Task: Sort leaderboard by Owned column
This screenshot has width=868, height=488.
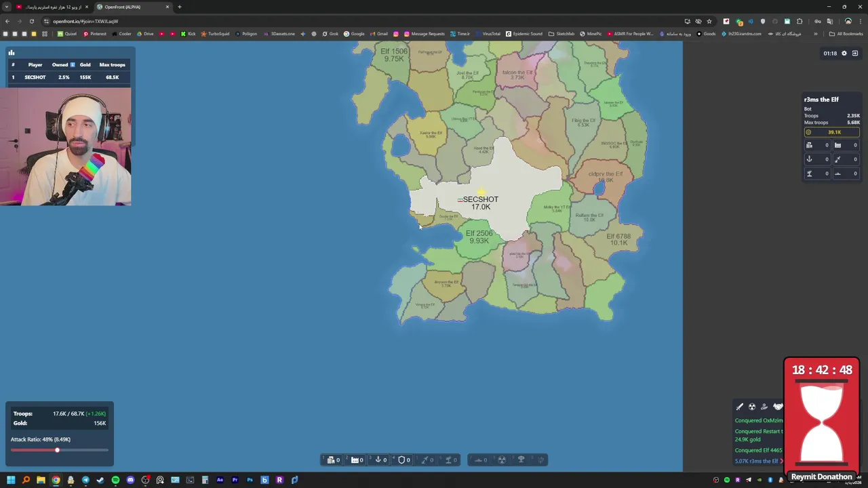Action: [63, 65]
